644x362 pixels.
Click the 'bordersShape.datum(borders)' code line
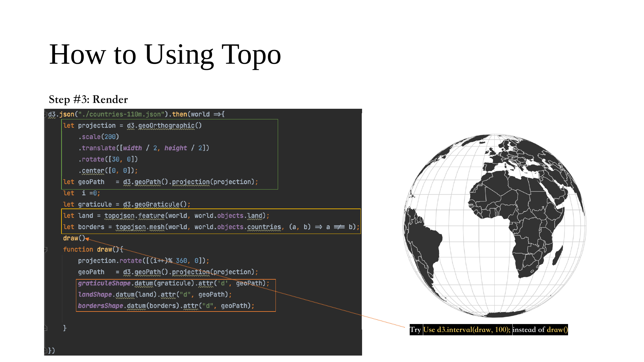[166, 306]
